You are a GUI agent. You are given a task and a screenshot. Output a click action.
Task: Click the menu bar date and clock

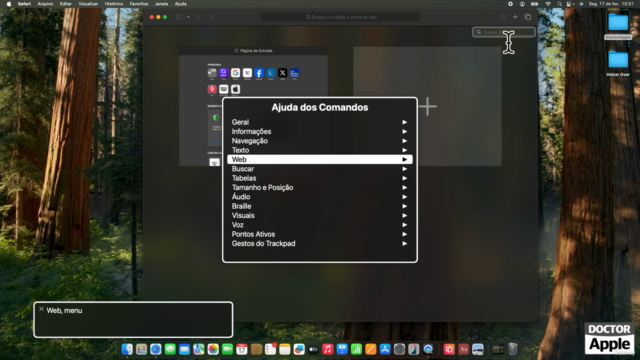coord(611,4)
